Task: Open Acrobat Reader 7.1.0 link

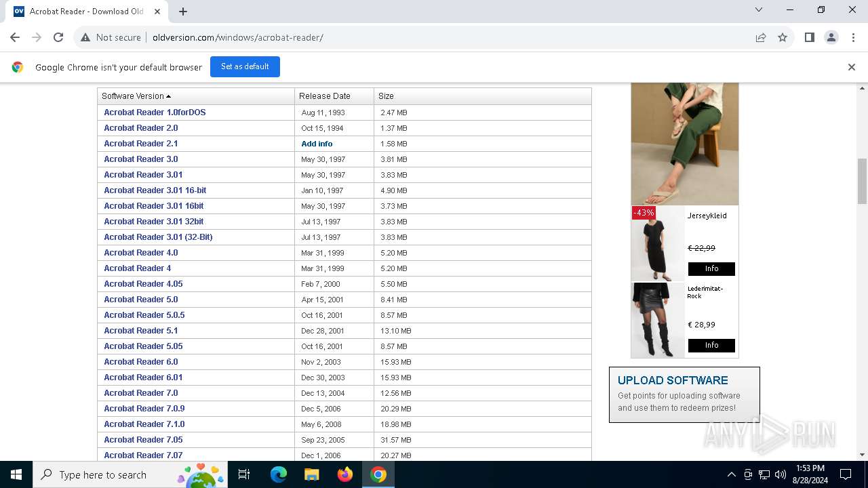Action: coord(144,424)
